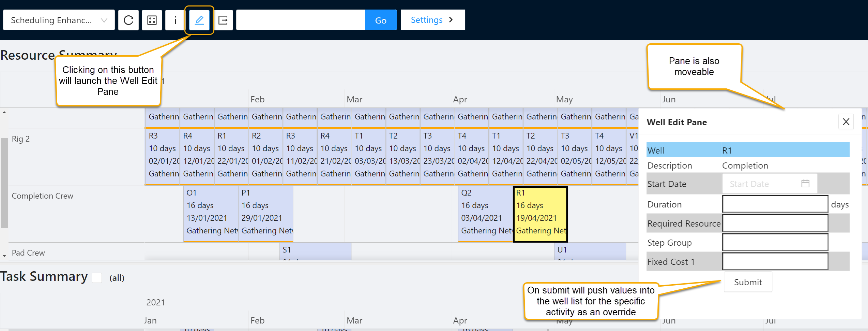Submit the Well Edit Pane values

[748, 282]
